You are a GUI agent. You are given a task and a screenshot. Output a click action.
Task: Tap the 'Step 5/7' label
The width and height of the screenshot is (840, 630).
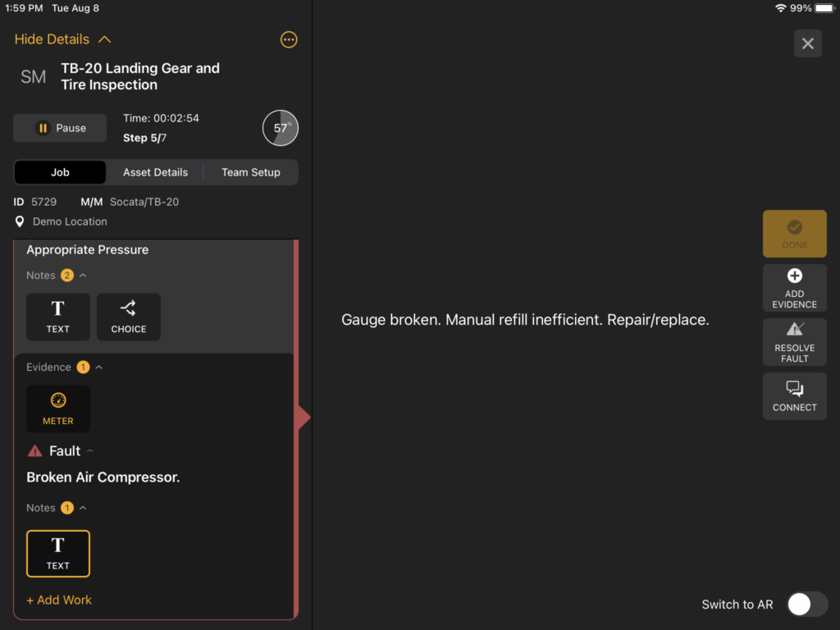144,138
